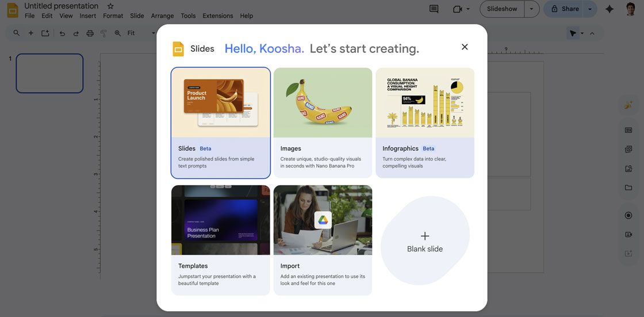Expand the Slideshow options dropdown arrow
This screenshot has height=317, width=644.
click(532, 9)
